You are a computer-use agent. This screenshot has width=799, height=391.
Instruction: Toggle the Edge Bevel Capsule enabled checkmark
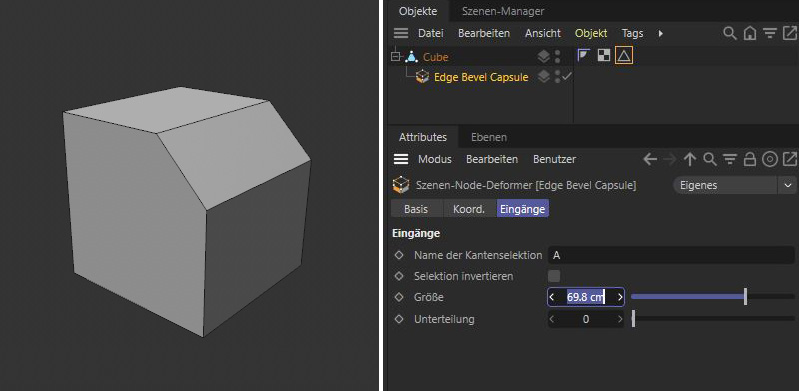click(567, 77)
